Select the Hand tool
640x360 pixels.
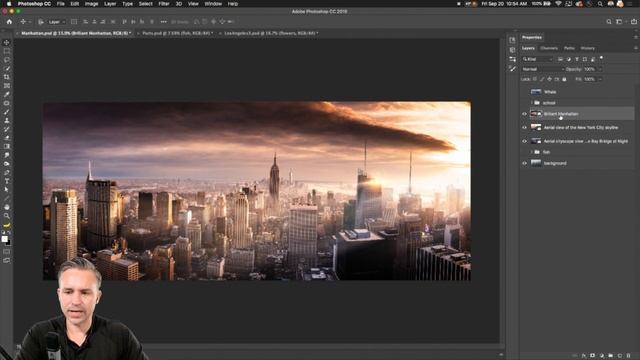[7, 207]
